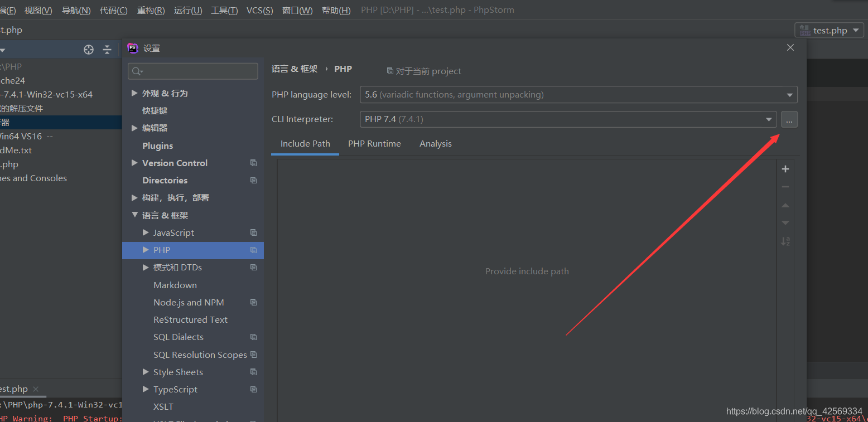Click the move path down arrow icon
The image size is (868, 422).
coord(785,223)
